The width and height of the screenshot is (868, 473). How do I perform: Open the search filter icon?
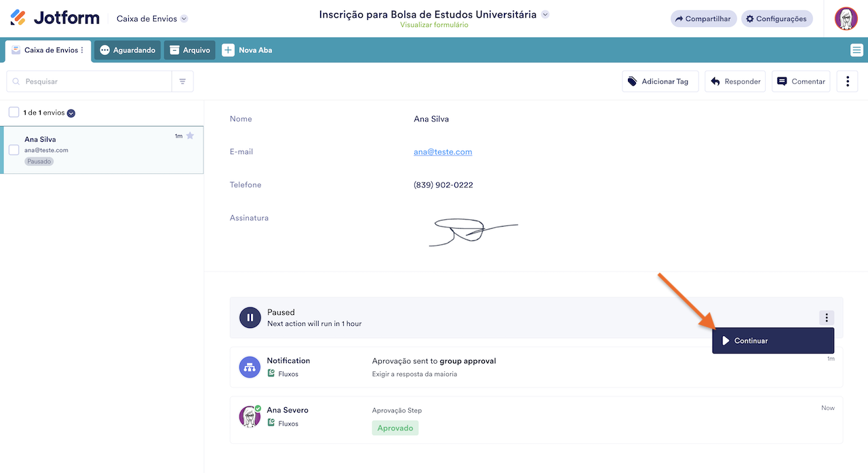[182, 81]
